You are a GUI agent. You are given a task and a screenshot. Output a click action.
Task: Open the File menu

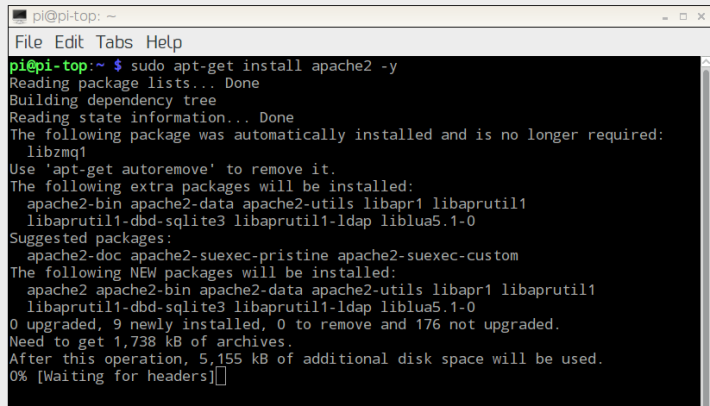[29, 43]
